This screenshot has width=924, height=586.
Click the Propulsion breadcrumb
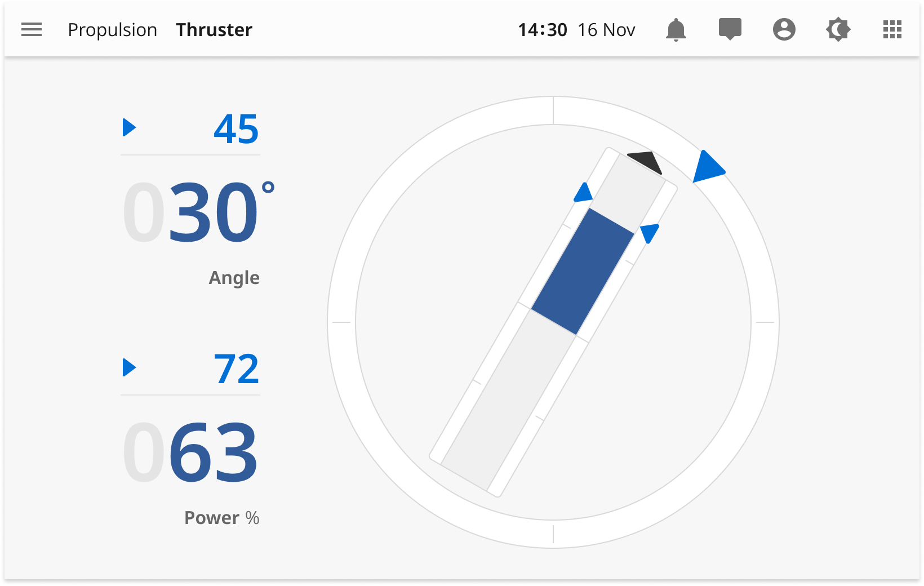point(113,30)
